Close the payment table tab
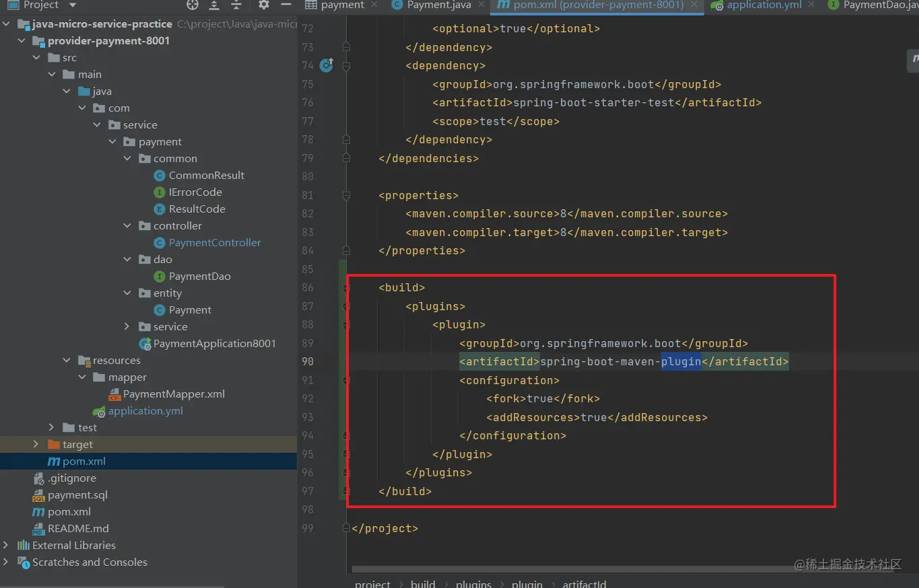This screenshot has height=588, width=919. [375, 5]
